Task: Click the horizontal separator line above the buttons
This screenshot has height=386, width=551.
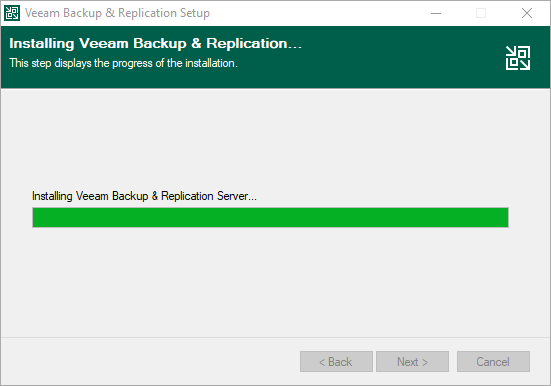Action: [x=276, y=337]
